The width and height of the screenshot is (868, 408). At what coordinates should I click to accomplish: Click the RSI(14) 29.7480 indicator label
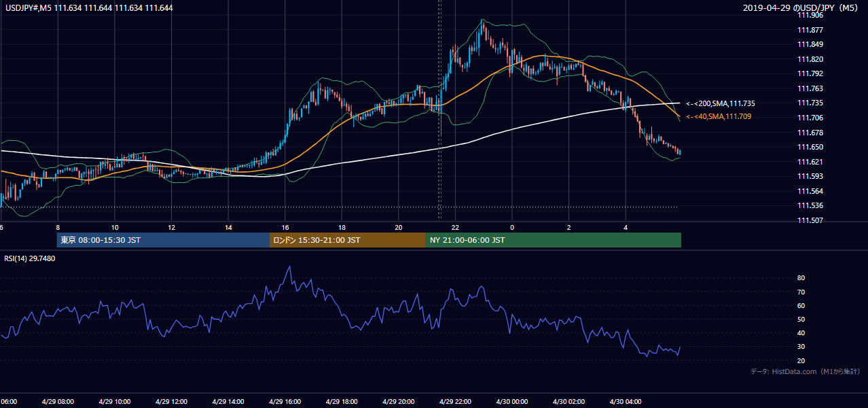pyautogui.click(x=30, y=258)
